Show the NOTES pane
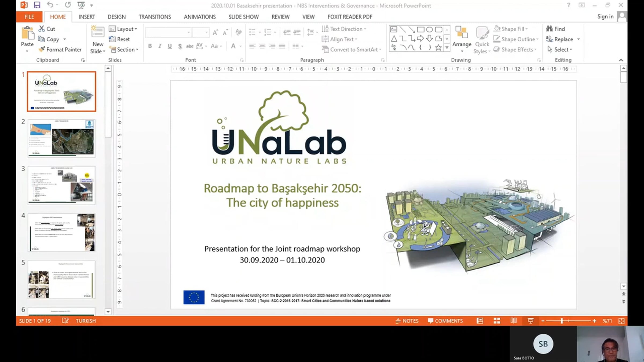Screen dimensions: 644x362 (x=407, y=321)
